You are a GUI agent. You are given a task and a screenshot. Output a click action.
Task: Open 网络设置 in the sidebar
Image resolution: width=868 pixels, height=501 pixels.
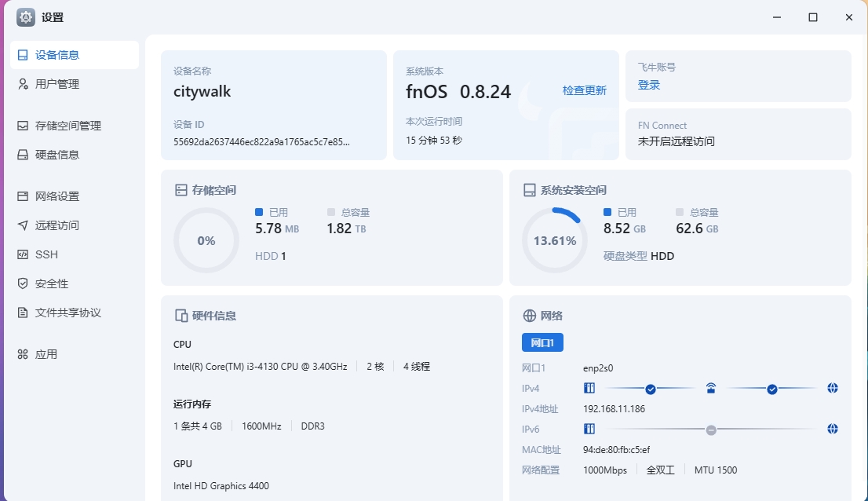point(57,196)
